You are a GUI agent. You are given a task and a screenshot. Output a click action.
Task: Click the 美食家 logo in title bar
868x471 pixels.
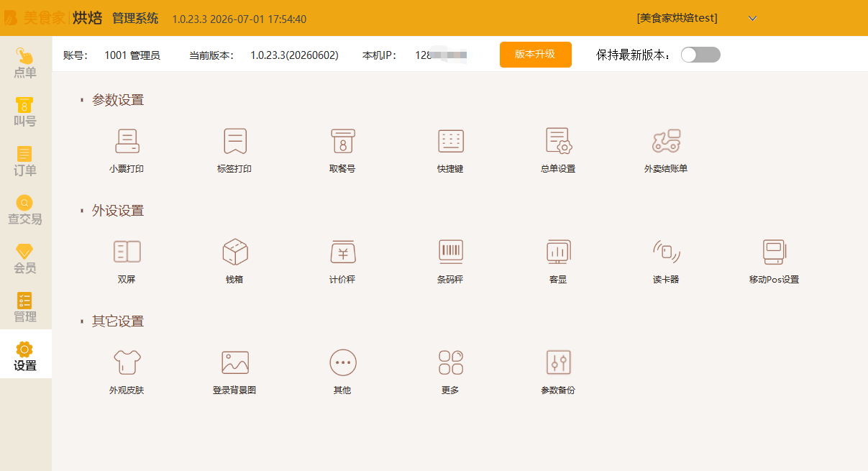click(35, 18)
